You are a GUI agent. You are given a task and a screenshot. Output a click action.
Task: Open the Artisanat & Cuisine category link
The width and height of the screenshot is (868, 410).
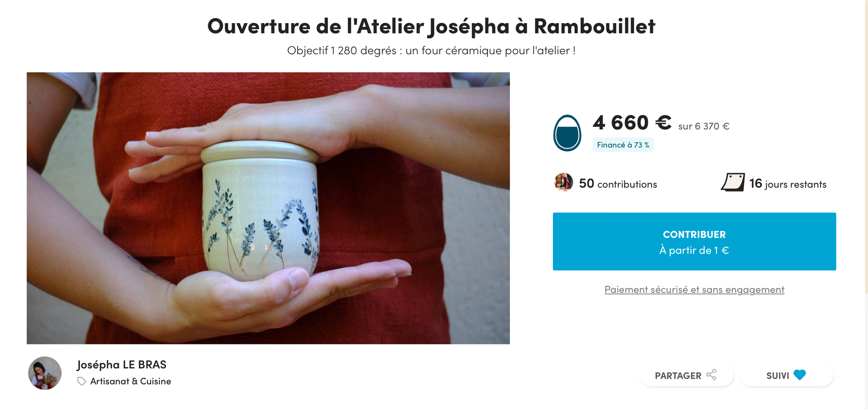(131, 381)
